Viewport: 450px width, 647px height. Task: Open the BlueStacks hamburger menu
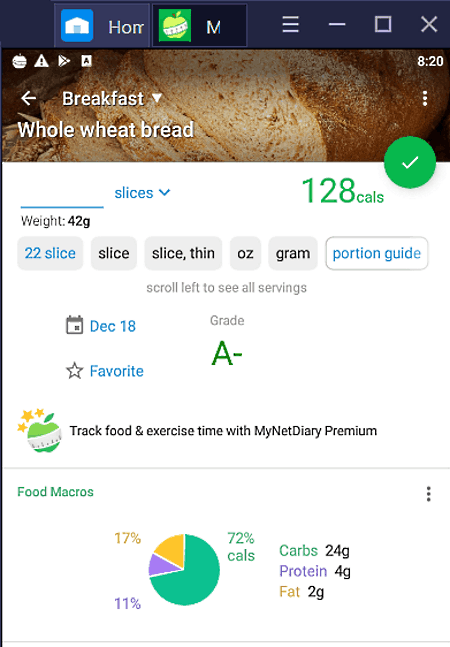tap(290, 24)
